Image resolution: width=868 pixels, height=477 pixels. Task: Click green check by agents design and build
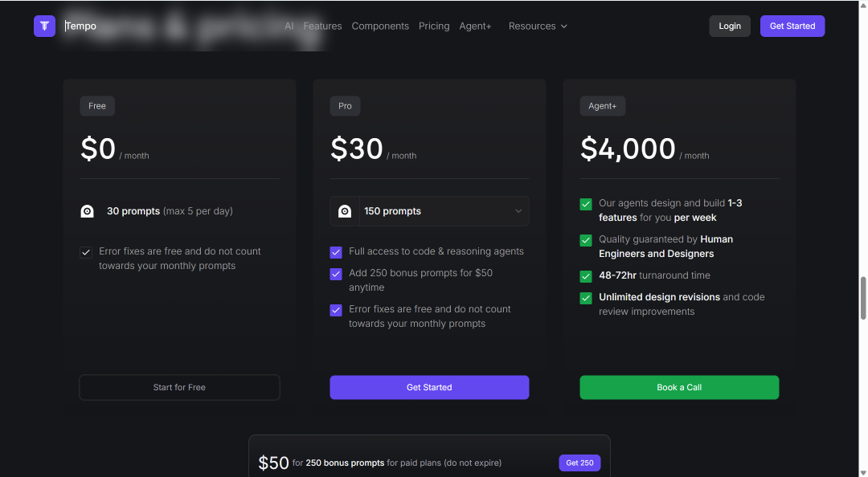point(586,204)
